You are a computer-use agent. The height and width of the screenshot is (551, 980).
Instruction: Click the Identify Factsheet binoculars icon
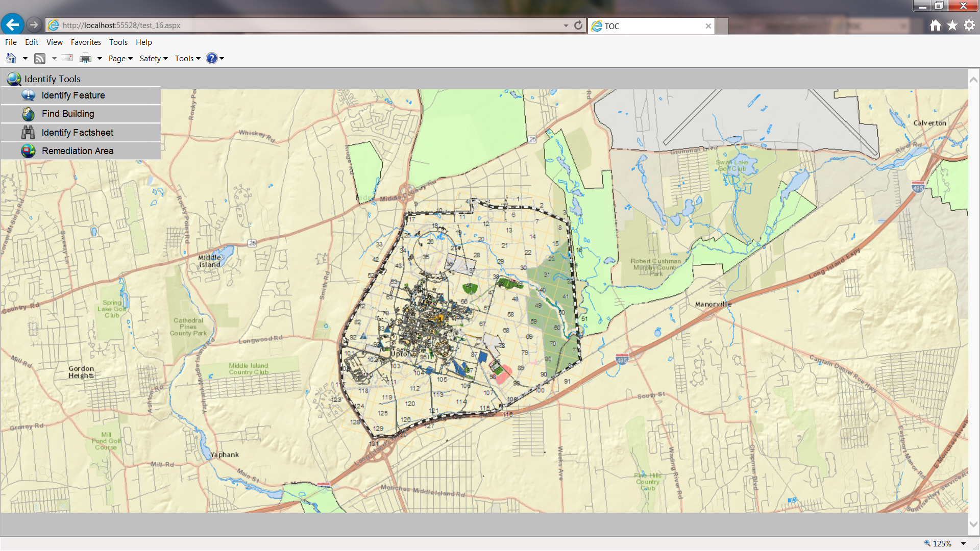[x=28, y=133]
